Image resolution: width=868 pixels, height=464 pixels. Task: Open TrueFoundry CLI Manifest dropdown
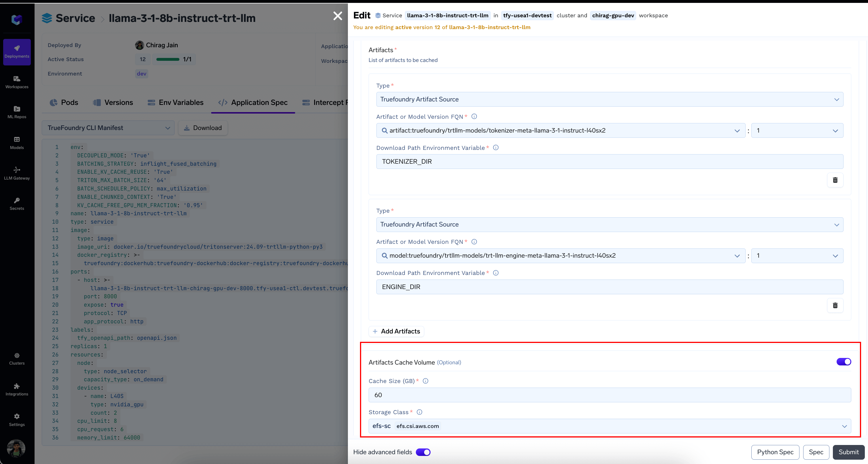pyautogui.click(x=108, y=128)
